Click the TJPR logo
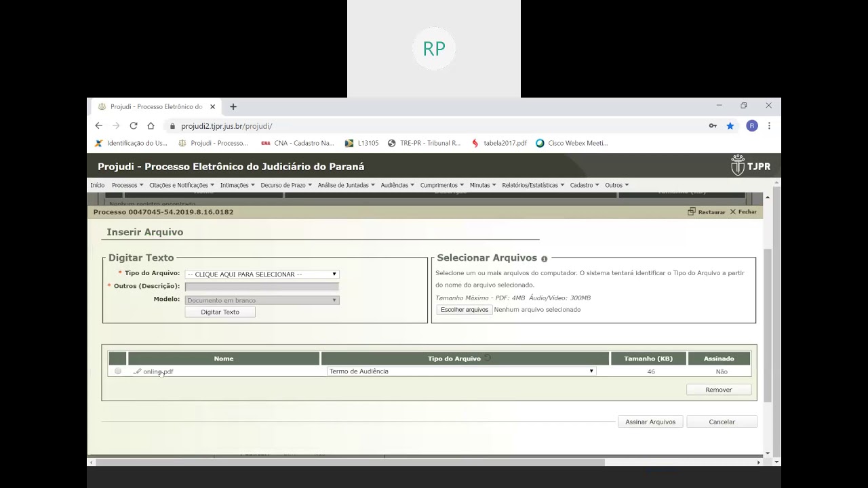The width and height of the screenshot is (868, 488). (x=750, y=166)
